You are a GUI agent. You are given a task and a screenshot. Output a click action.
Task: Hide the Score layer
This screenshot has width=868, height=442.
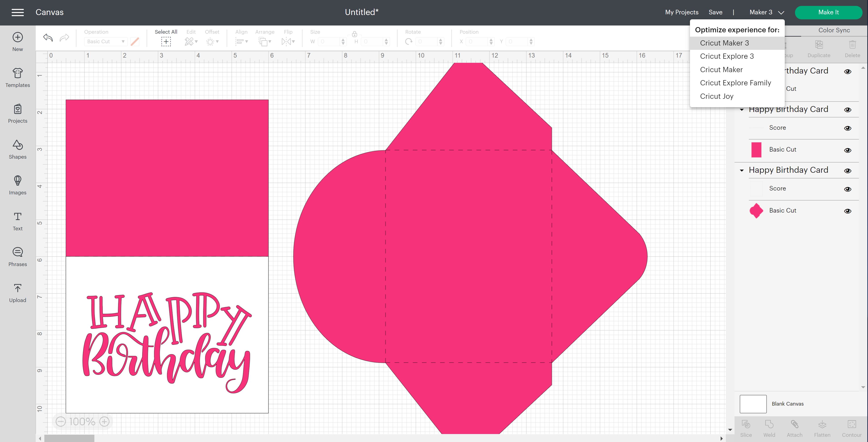[848, 128]
